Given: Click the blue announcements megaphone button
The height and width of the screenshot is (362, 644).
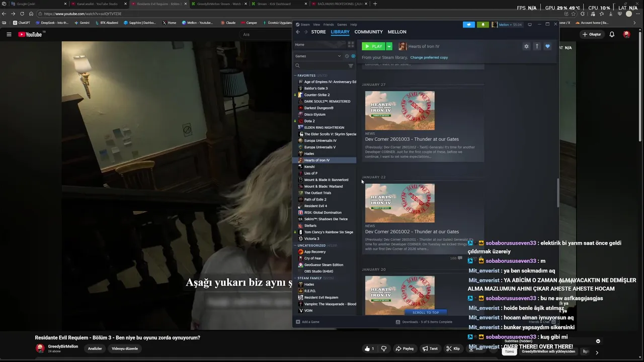Looking at the screenshot, I should point(469,24).
